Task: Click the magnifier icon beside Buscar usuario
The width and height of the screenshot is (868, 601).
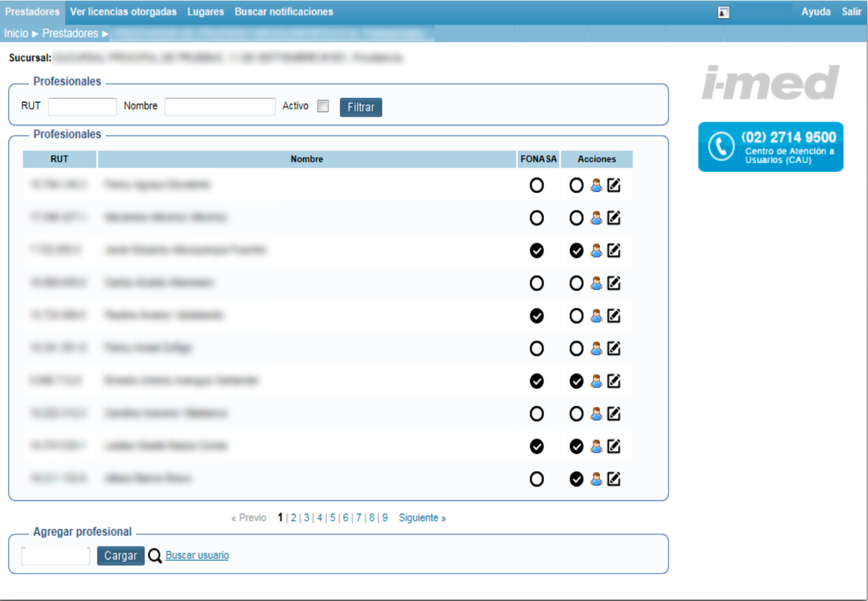Action: click(155, 556)
